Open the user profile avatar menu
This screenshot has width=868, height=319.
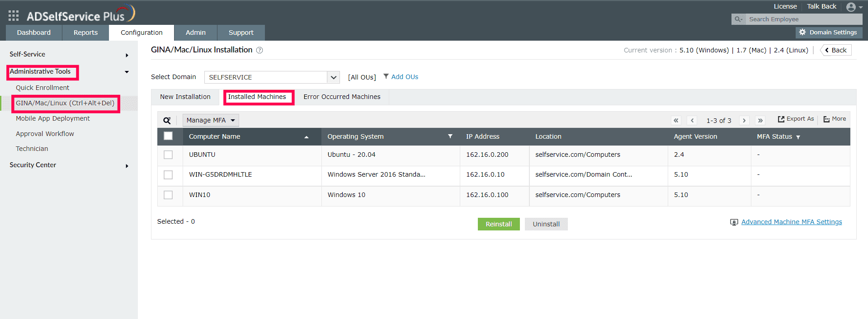click(x=854, y=7)
